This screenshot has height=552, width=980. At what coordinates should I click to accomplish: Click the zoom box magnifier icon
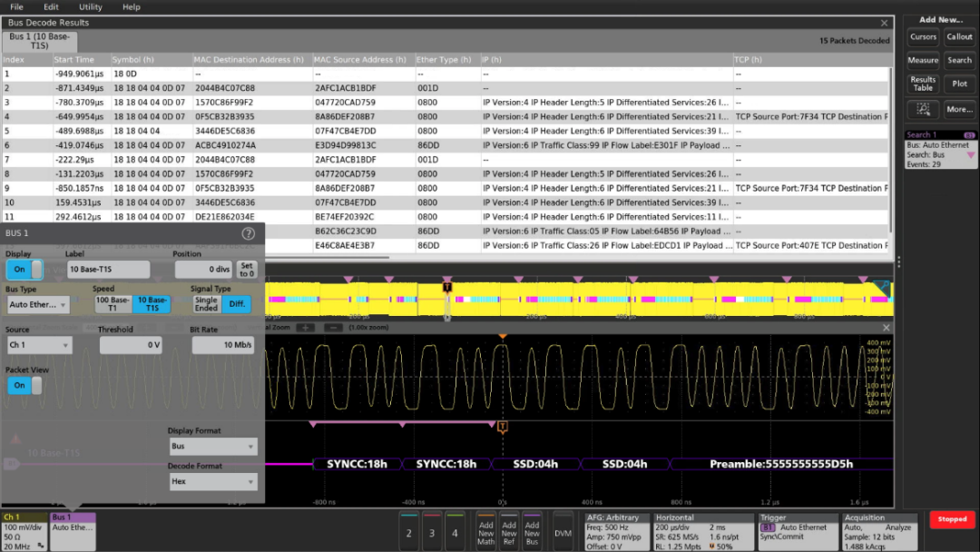pos(924,109)
